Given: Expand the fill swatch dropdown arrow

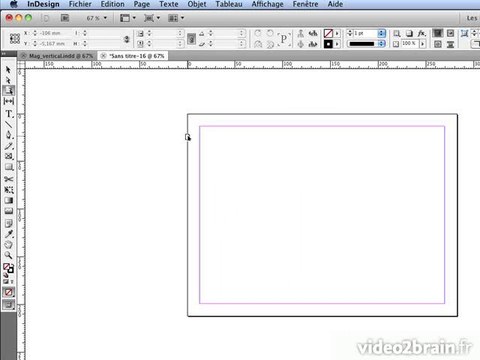Looking at the screenshot, I should coord(337,33).
